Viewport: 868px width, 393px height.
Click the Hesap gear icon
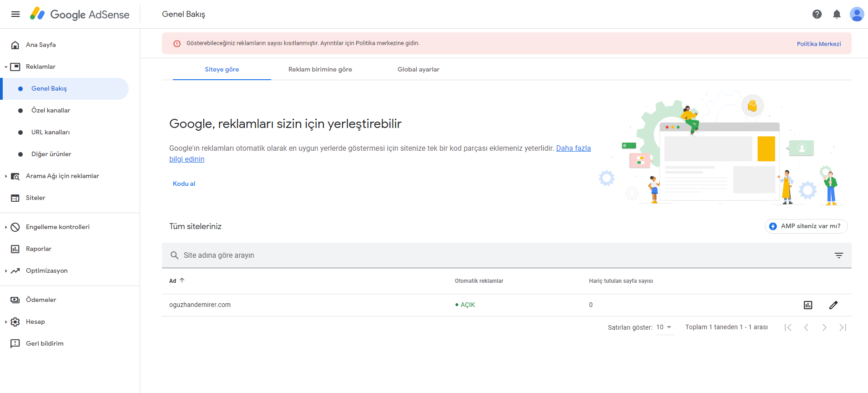[15, 322]
